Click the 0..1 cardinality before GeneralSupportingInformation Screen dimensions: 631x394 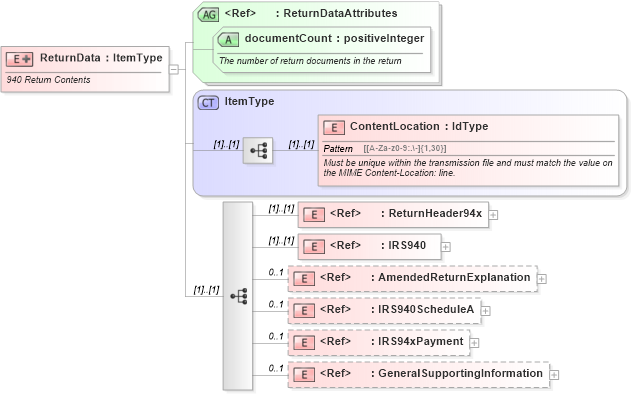276,368
